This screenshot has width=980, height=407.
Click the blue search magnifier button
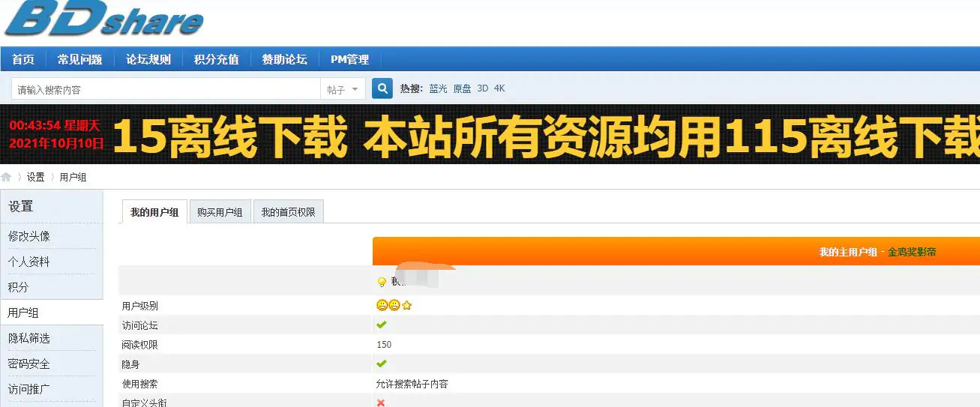[382, 88]
